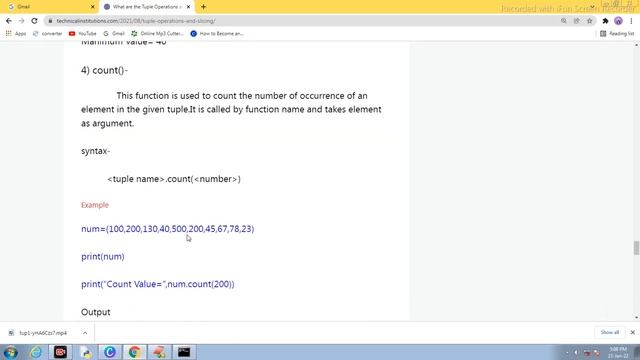Click the '4) count()-' heading
This screenshot has width=640, height=360.
pyautogui.click(x=104, y=70)
